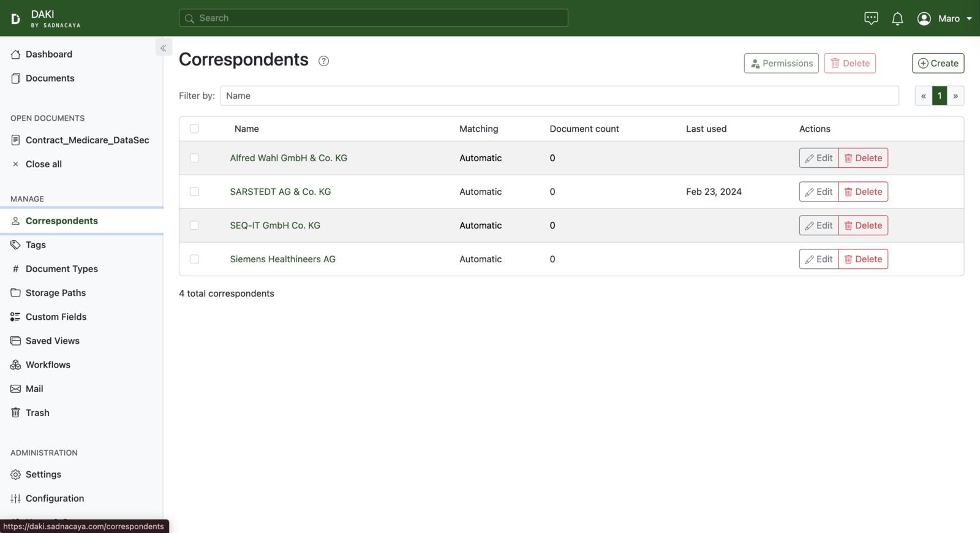The width and height of the screenshot is (980, 533).
Task: Edit the SARSTEDT AG & Co. KG correspondent
Action: pos(818,192)
